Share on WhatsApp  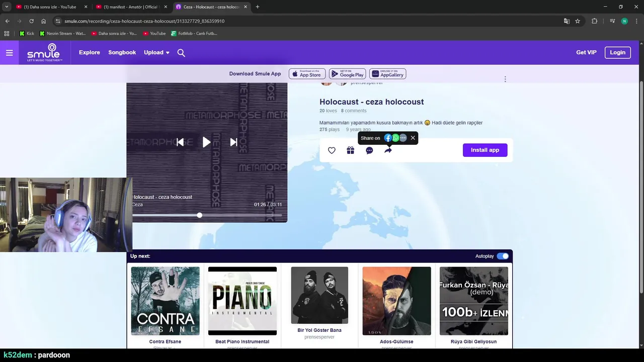click(395, 138)
